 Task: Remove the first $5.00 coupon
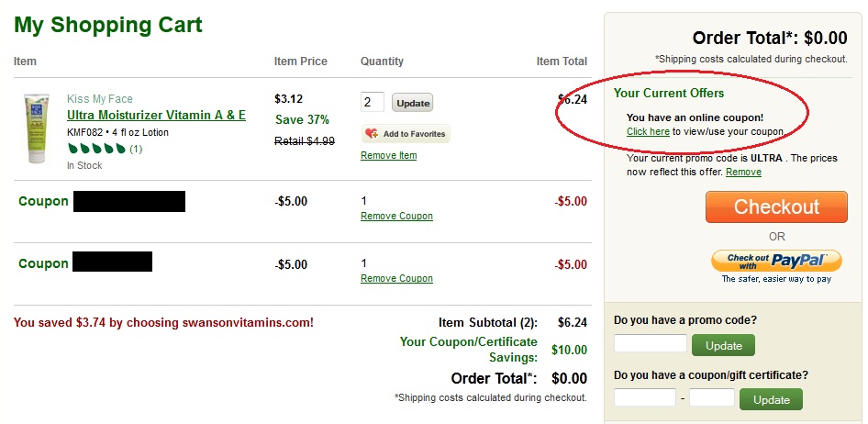[396, 216]
